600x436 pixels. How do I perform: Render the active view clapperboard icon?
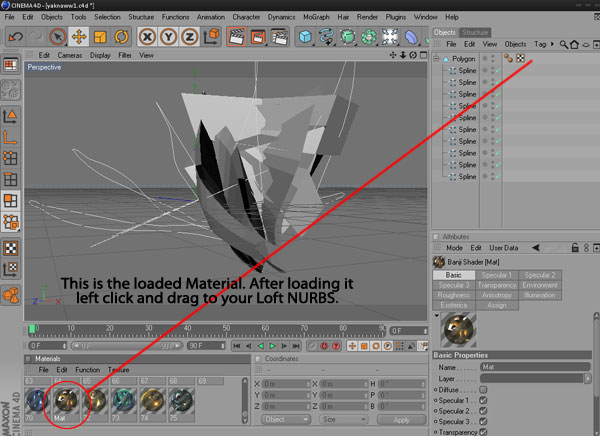click(x=236, y=37)
